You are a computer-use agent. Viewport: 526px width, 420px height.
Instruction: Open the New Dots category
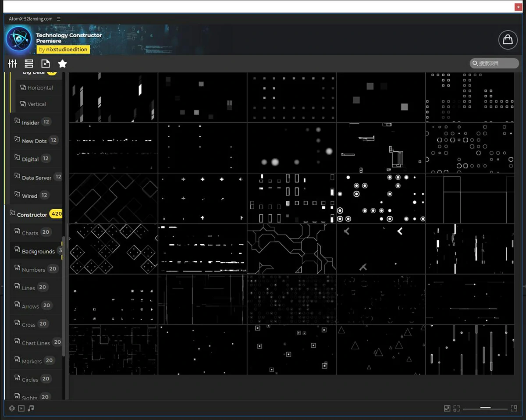36,141
